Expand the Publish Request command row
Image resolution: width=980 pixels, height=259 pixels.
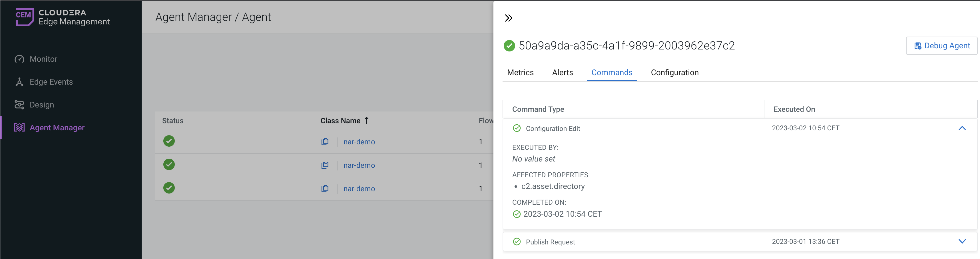(x=962, y=242)
